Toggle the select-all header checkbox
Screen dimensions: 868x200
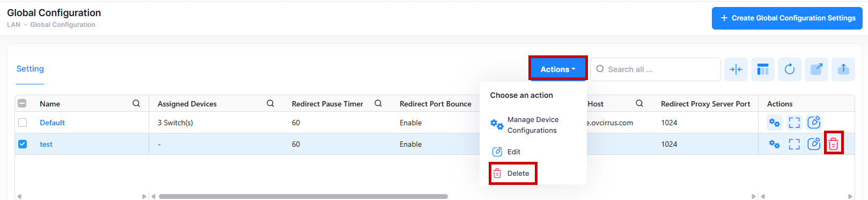pyautogui.click(x=23, y=104)
